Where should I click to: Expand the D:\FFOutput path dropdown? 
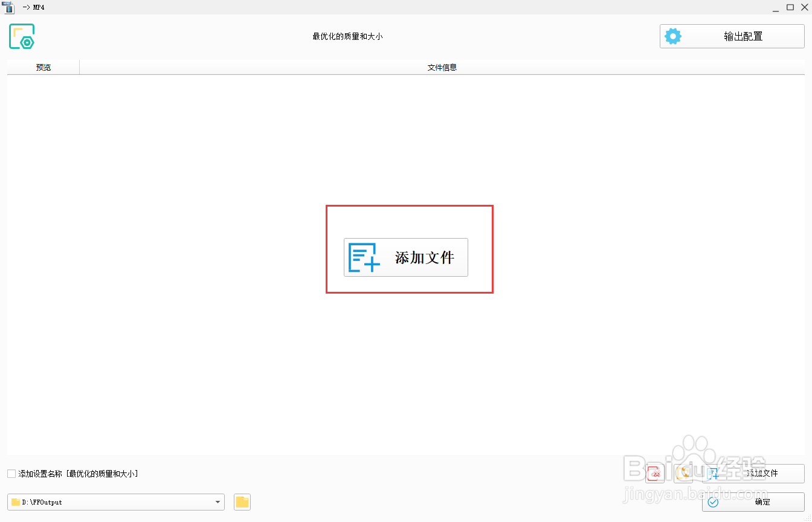pyautogui.click(x=217, y=502)
